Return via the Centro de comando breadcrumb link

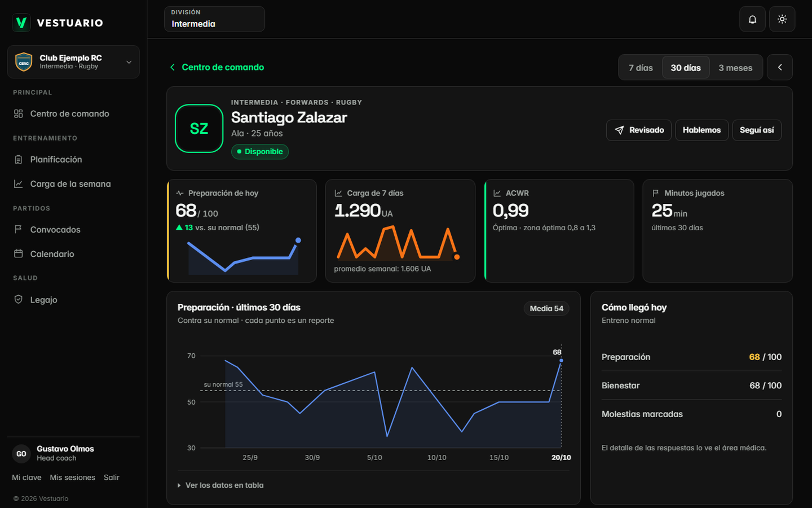[x=223, y=67]
